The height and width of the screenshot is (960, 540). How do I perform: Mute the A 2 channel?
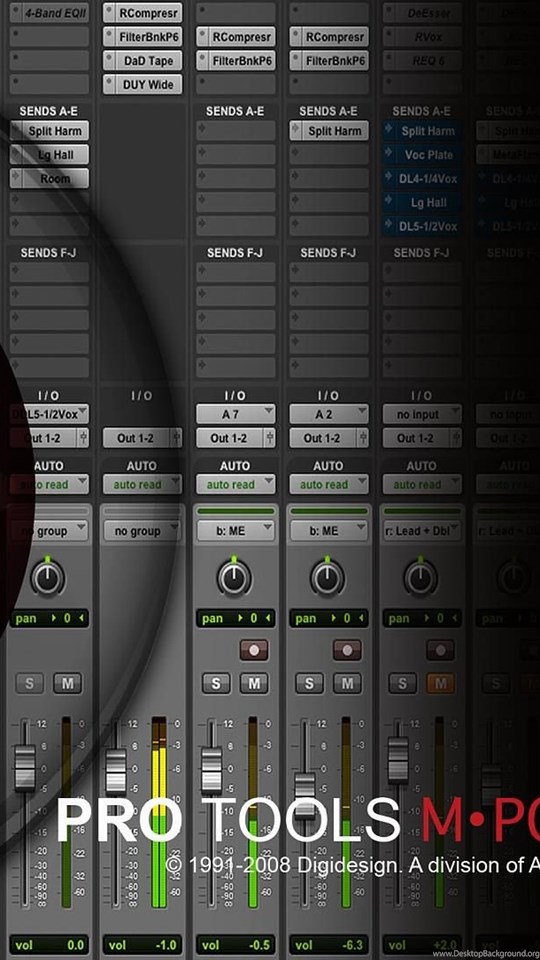coord(347,683)
